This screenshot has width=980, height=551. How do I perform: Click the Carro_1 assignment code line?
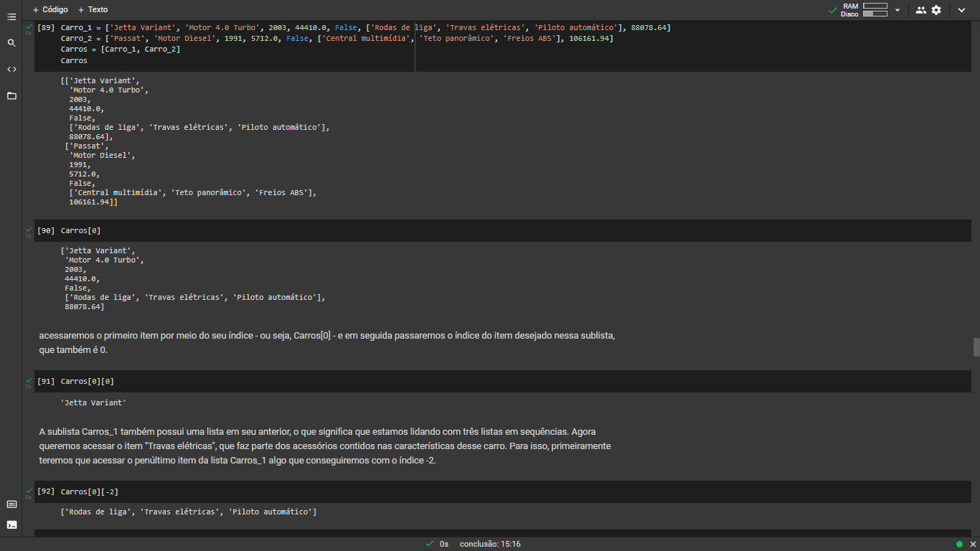tap(366, 27)
